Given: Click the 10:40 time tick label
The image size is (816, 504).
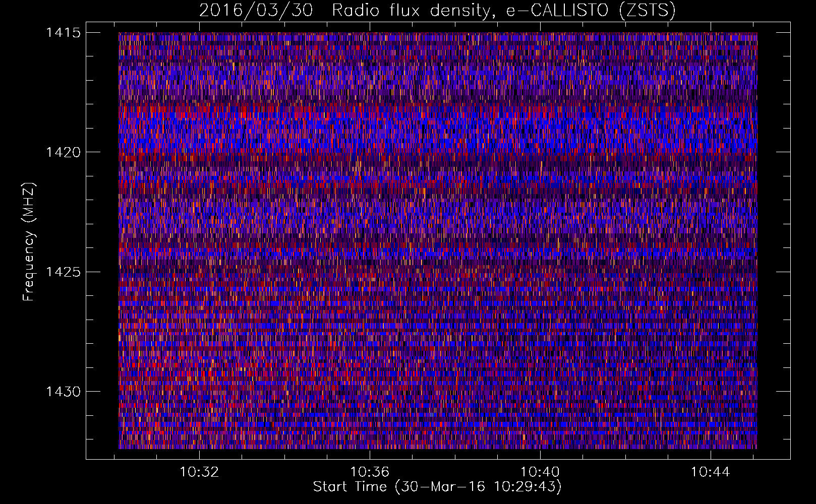Looking at the screenshot, I should click(x=540, y=472).
